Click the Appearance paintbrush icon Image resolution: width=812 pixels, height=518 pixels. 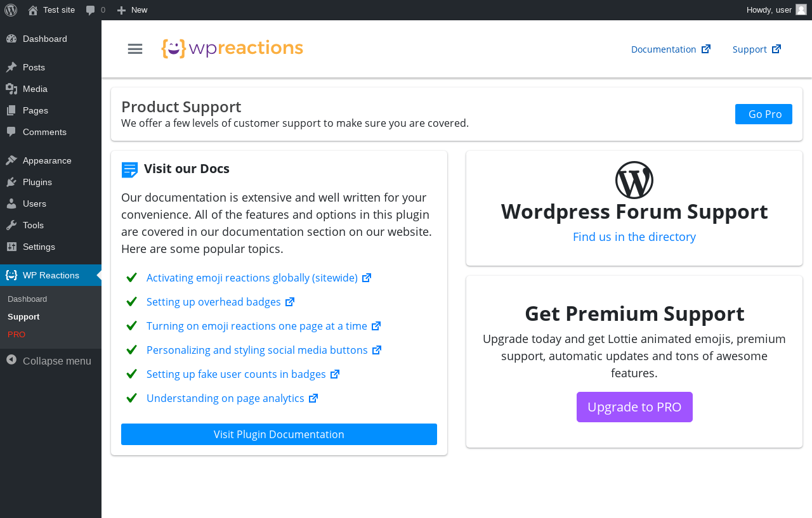(x=11, y=160)
